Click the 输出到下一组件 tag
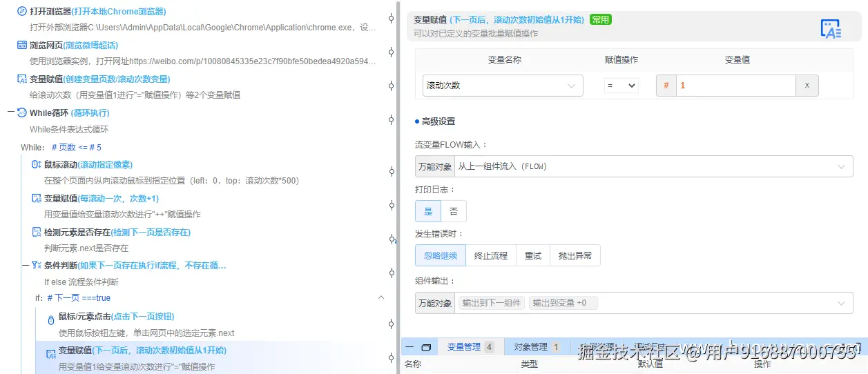 [x=492, y=303]
